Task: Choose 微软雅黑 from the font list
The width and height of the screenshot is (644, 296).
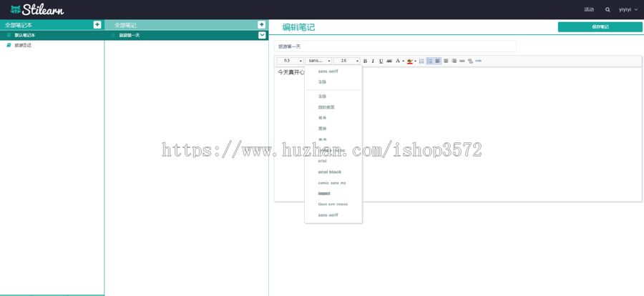Action: coord(326,107)
